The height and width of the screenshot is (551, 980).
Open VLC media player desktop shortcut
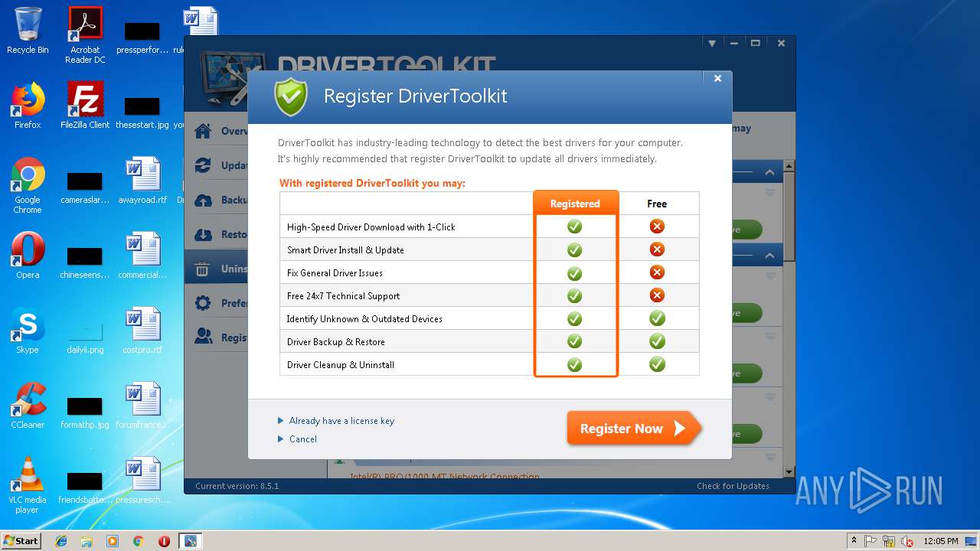coord(28,485)
